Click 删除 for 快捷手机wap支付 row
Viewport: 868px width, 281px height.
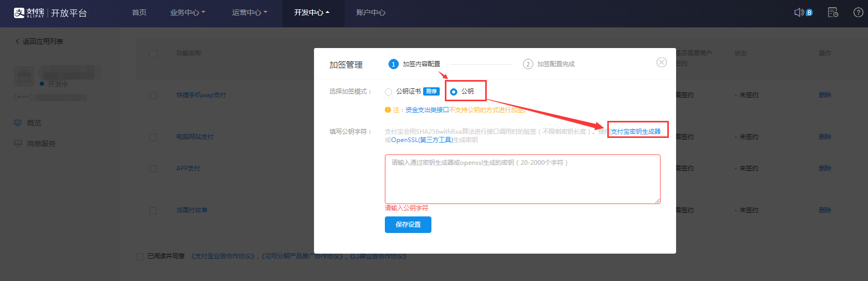pyautogui.click(x=825, y=95)
